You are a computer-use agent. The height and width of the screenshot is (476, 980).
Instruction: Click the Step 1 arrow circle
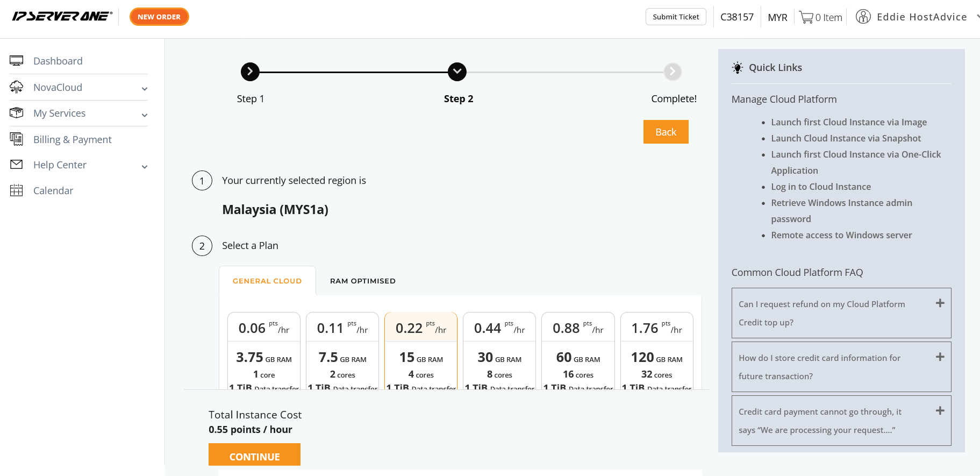point(250,72)
